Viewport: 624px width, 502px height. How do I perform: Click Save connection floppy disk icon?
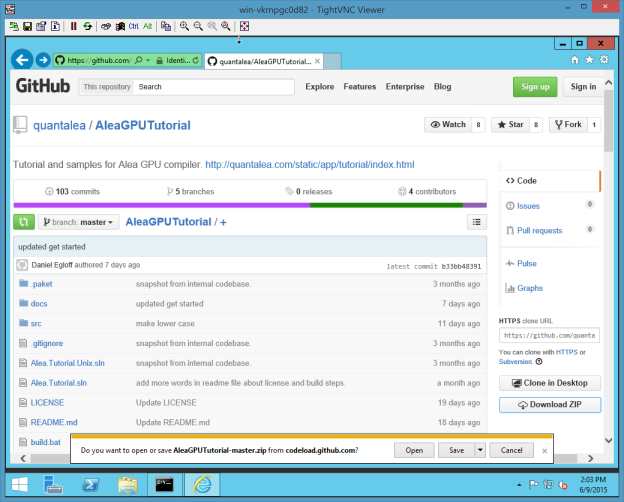(x=27, y=26)
